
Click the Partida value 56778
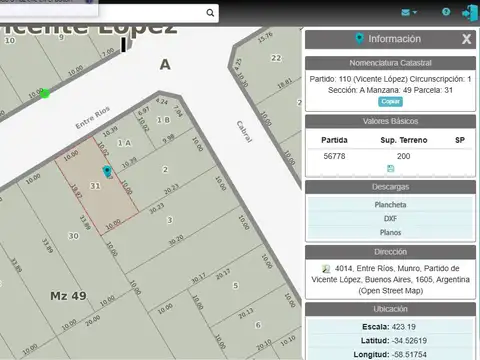[334, 156]
